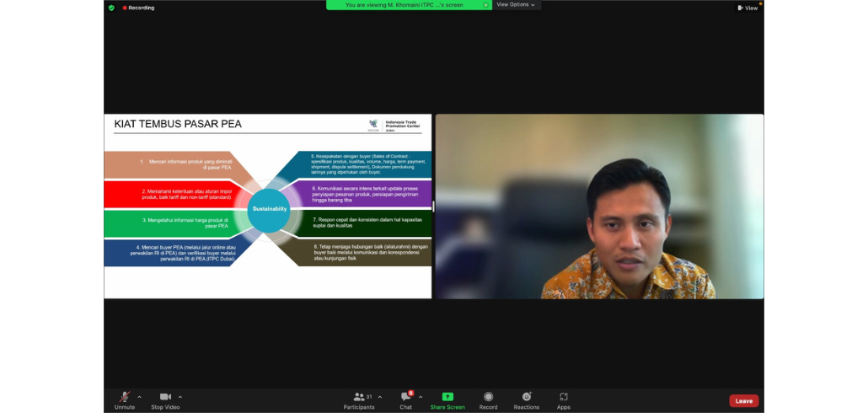Click the green Share Screen icon

coord(447,397)
